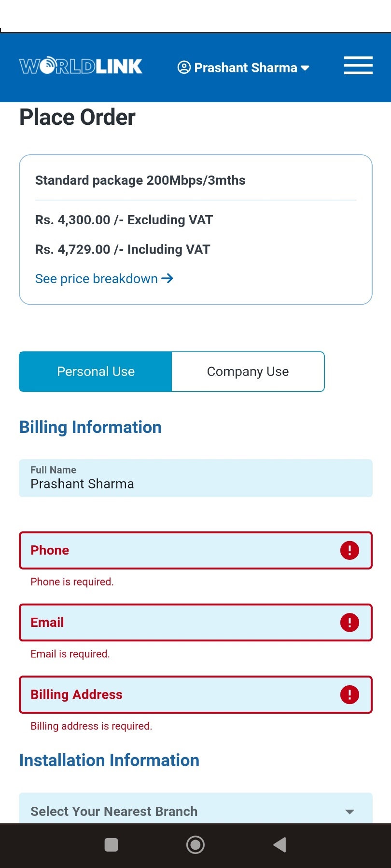
Task: Tap the recent apps square button
Action: coord(111,844)
